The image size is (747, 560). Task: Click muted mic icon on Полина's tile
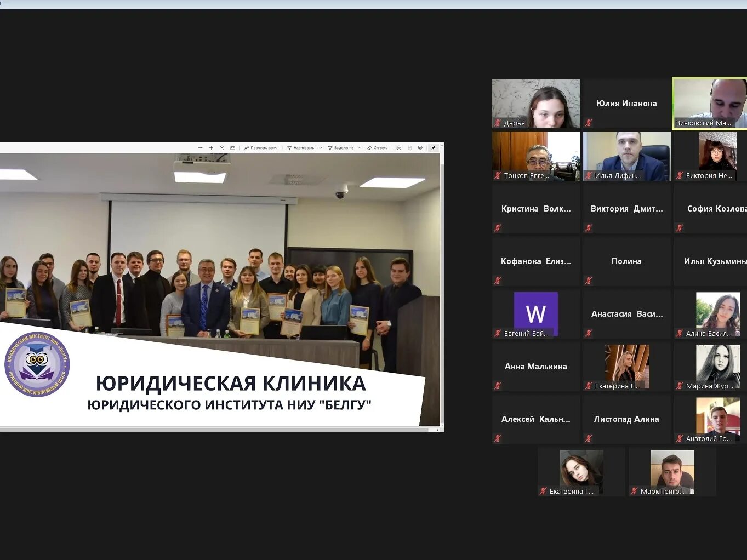tap(589, 281)
